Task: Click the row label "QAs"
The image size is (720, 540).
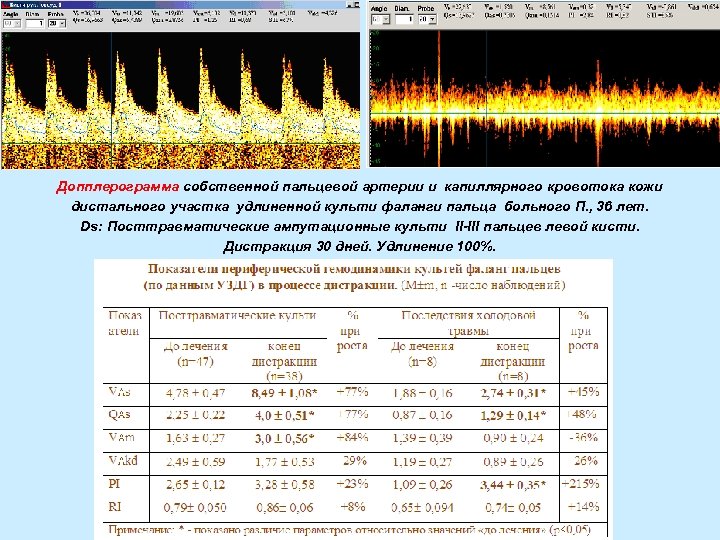Action: [119, 415]
